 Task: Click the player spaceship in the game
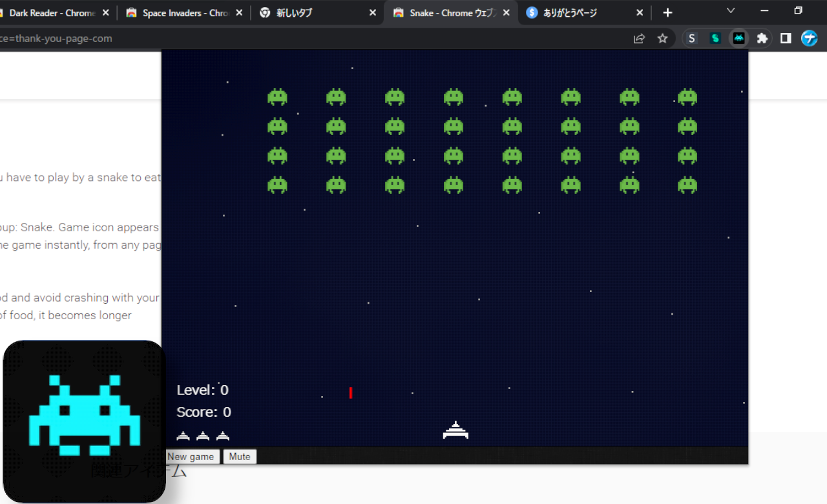tap(455, 430)
